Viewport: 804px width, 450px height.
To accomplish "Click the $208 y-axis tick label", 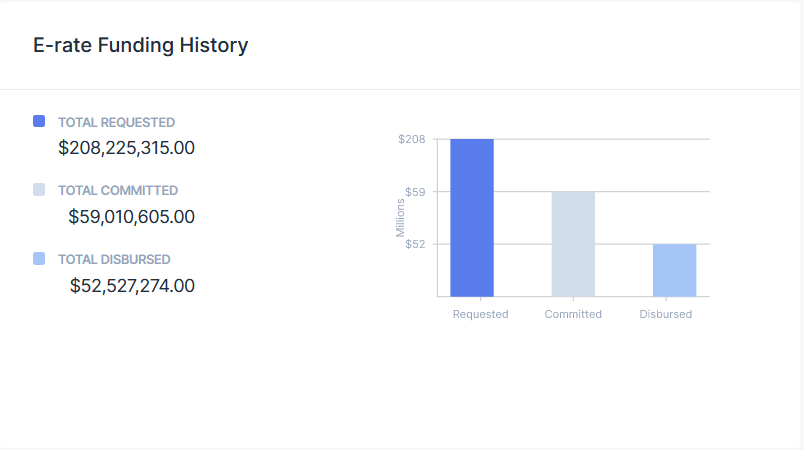I will [x=412, y=139].
